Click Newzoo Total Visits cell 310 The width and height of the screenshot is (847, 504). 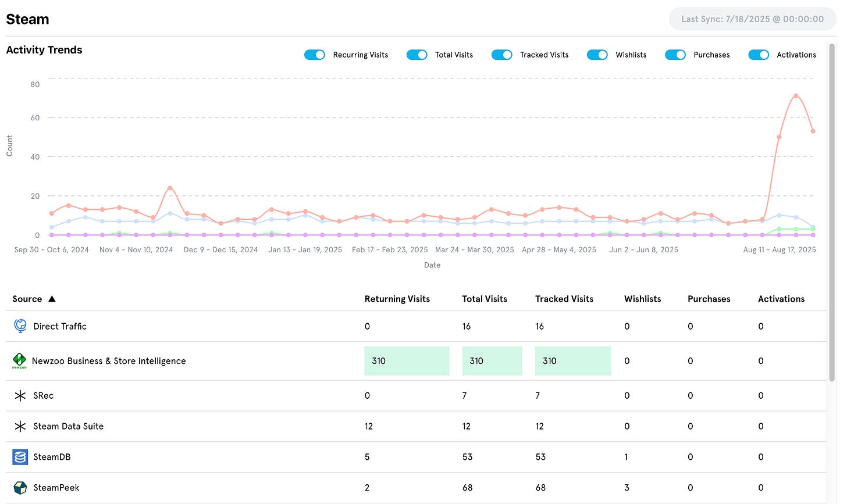[x=492, y=361]
